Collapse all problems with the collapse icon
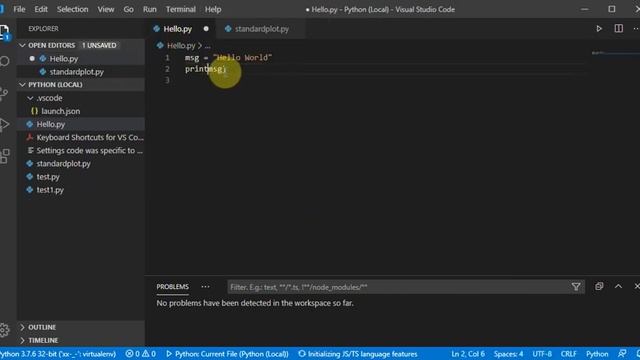Viewport: 640px width, 360px height. (x=599, y=287)
